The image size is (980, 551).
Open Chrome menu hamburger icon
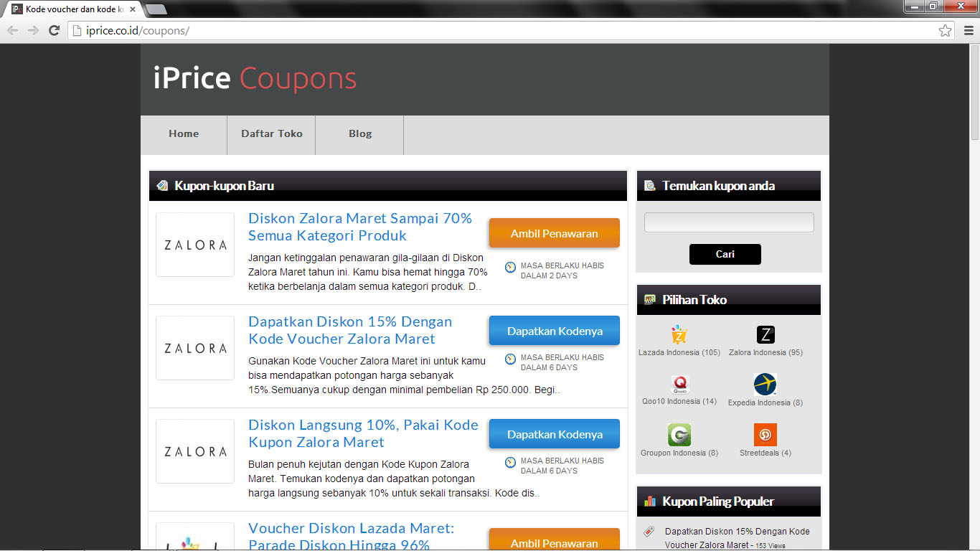[x=969, y=30]
